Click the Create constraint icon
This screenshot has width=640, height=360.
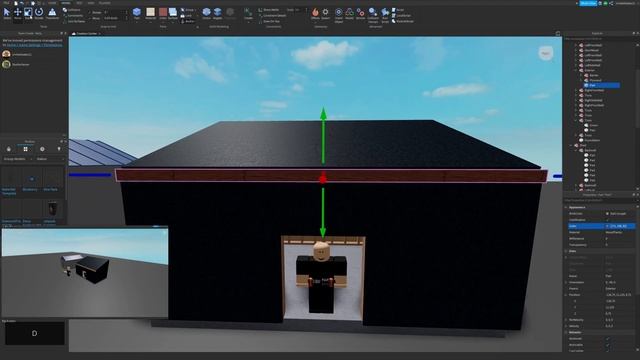click(248, 13)
